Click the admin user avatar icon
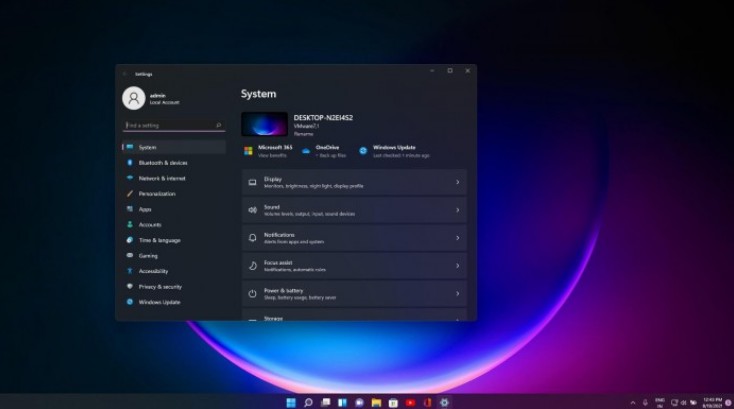Screen dimensions: 734x409 (134, 97)
